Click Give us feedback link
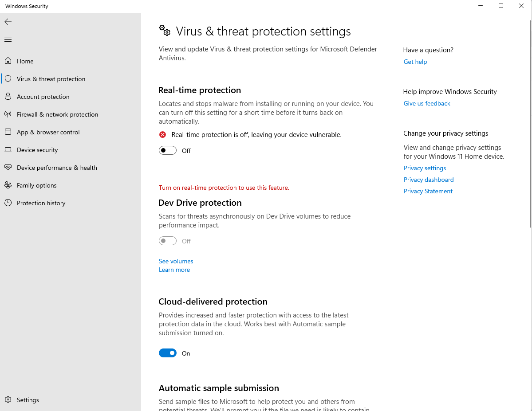The height and width of the screenshot is (411, 532). (427, 104)
